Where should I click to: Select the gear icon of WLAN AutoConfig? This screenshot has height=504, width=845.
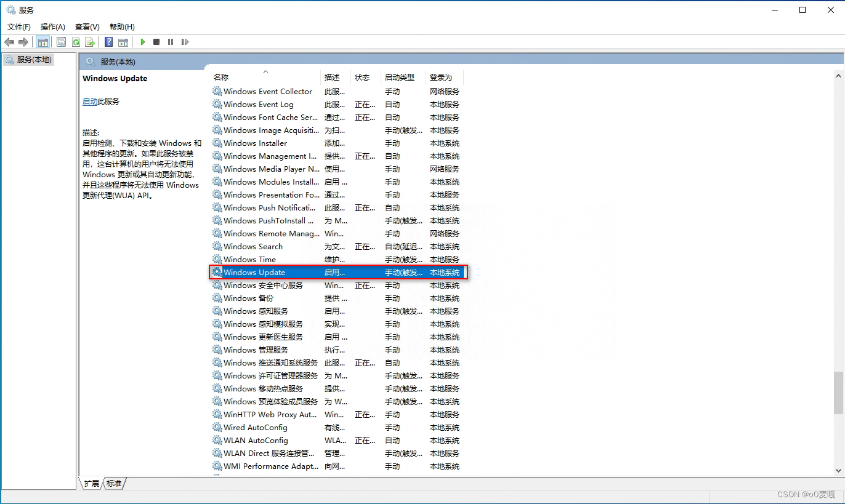coord(217,440)
